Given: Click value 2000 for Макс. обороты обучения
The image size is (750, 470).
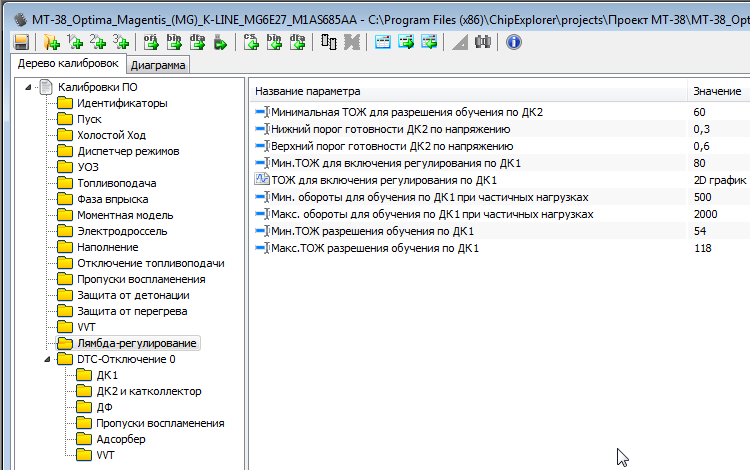Looking at the screenshot, I should click(x=705, y=214).
